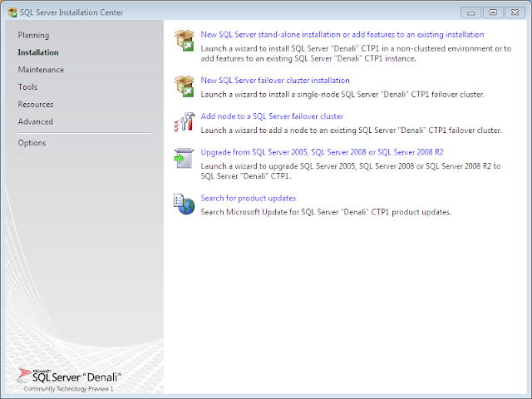The image size is (532, 399).
Task: Open New SQL Server failover cluster installation link
Action: pyautogui.click(x=275, y=81)
